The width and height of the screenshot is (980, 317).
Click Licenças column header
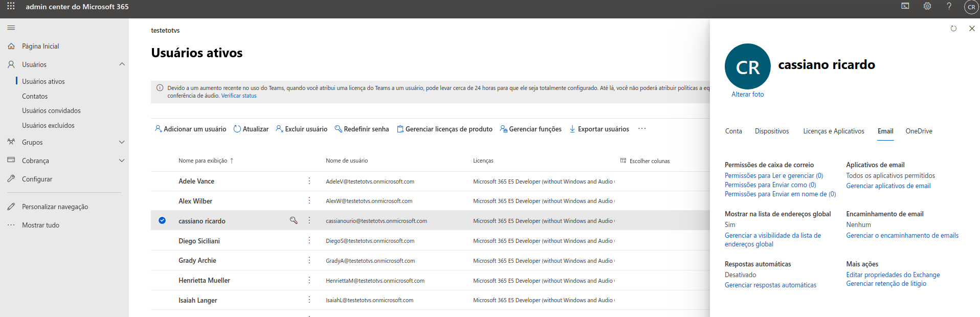[483, 161]
